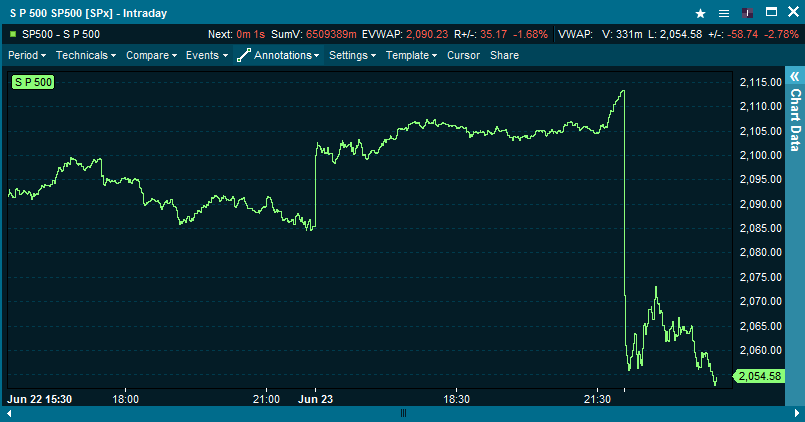Open the Annotations dropdown menu

coord(286,55)
